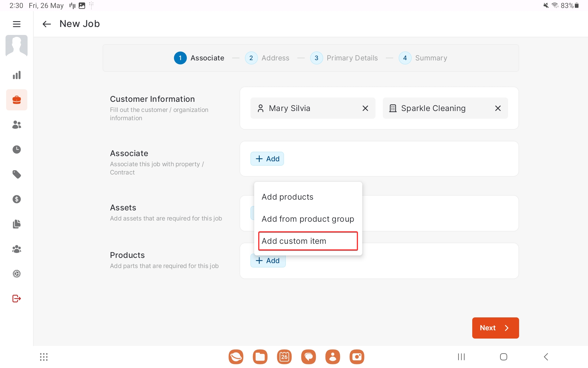Click the price tag sidebar icon
The image size is (588, 368).
click(17, 174)
